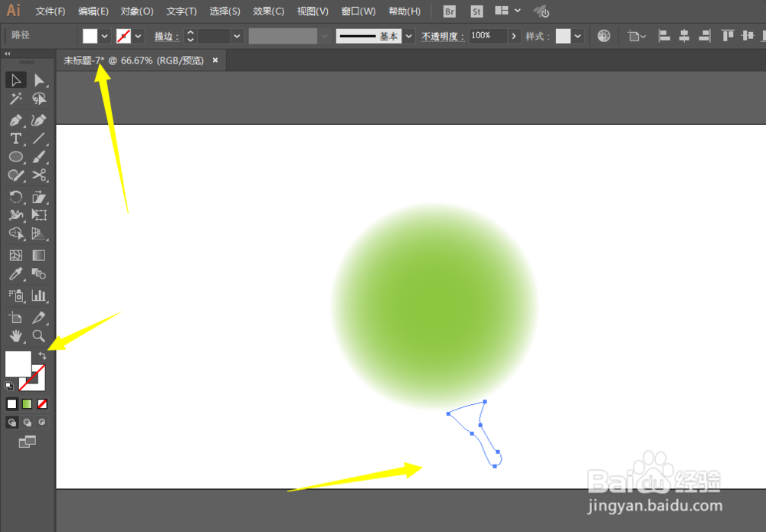Click the 100% opacity input field
Image resolution: width=766 pixels, height=532 pixels.
click(487, 36)
